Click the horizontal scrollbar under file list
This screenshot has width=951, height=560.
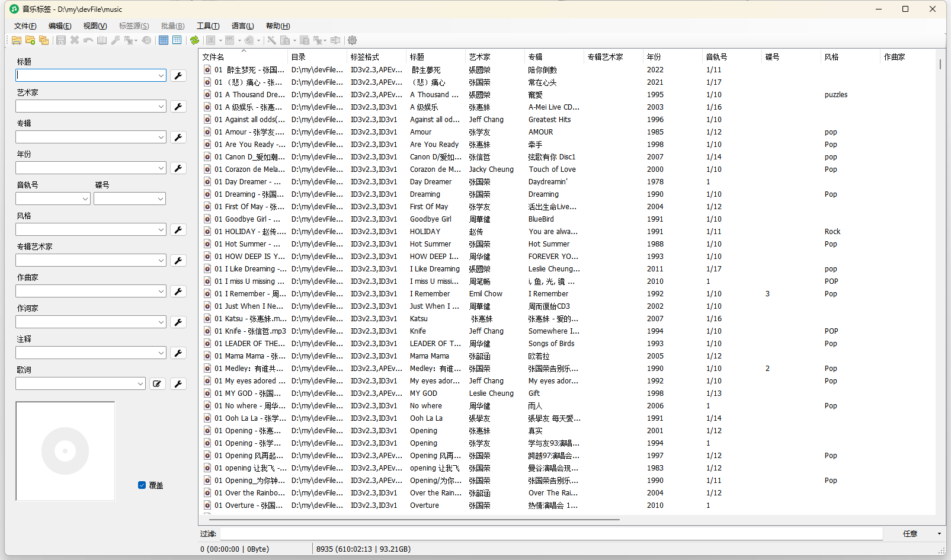[409, 520]
